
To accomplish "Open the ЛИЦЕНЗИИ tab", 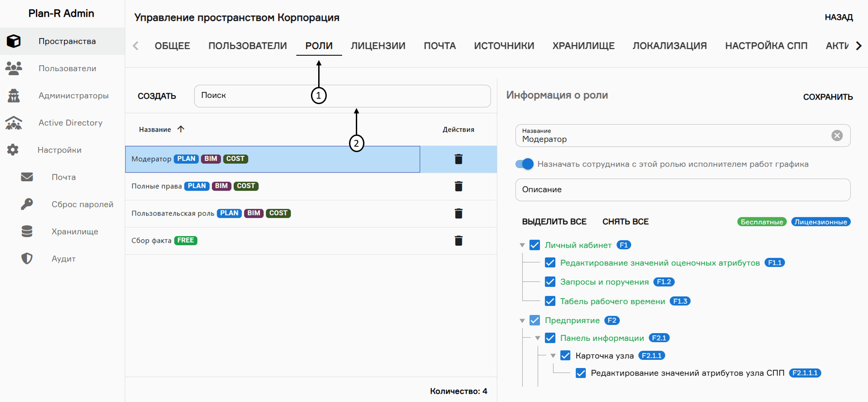I will 378,45.
